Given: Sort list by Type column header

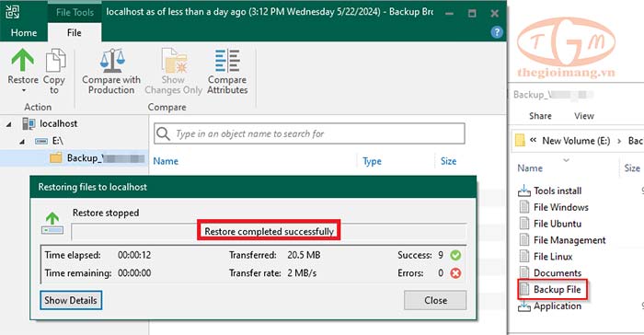Looking at the screenshot, I should (372, 161).
